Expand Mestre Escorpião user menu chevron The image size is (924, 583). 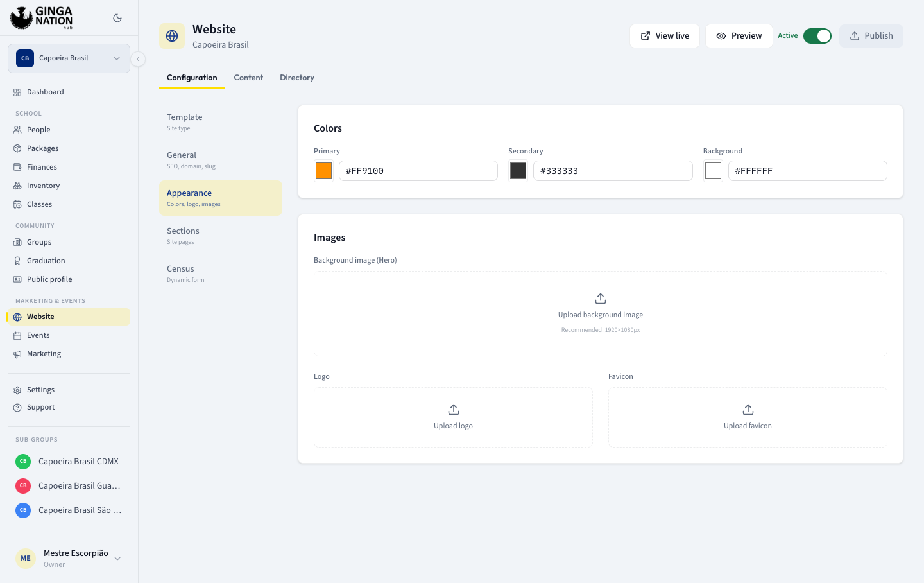click(x=117, y=559)
